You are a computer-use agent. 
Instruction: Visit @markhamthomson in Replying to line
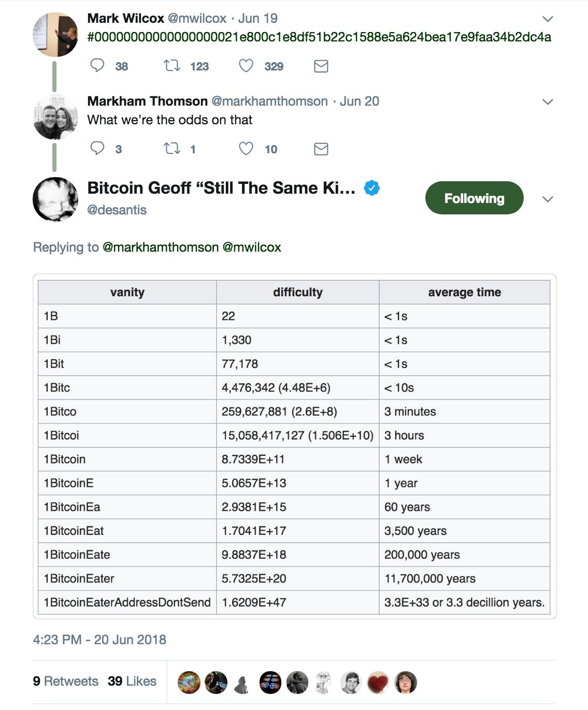pos(161,247)
